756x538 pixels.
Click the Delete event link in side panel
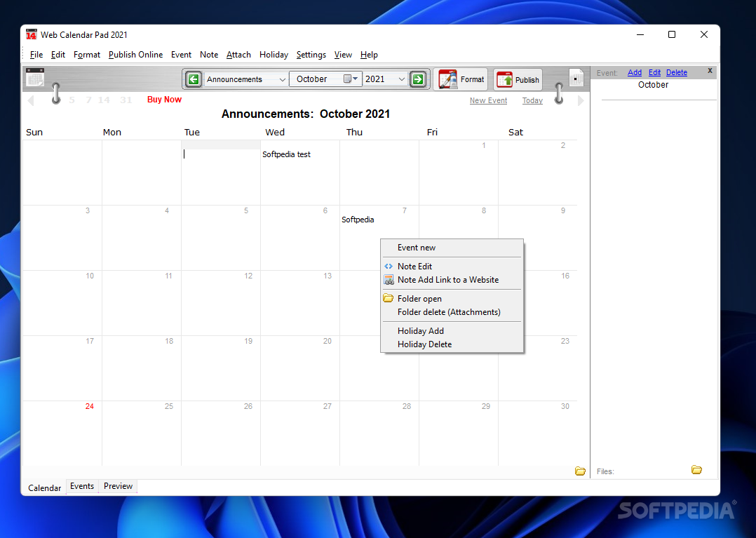click(x=677, y=72)
